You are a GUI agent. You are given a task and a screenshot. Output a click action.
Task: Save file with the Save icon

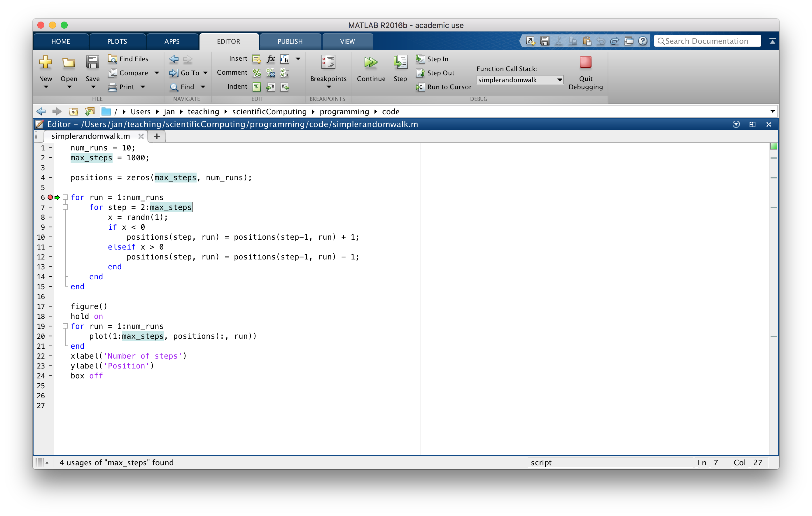point(92,63)
